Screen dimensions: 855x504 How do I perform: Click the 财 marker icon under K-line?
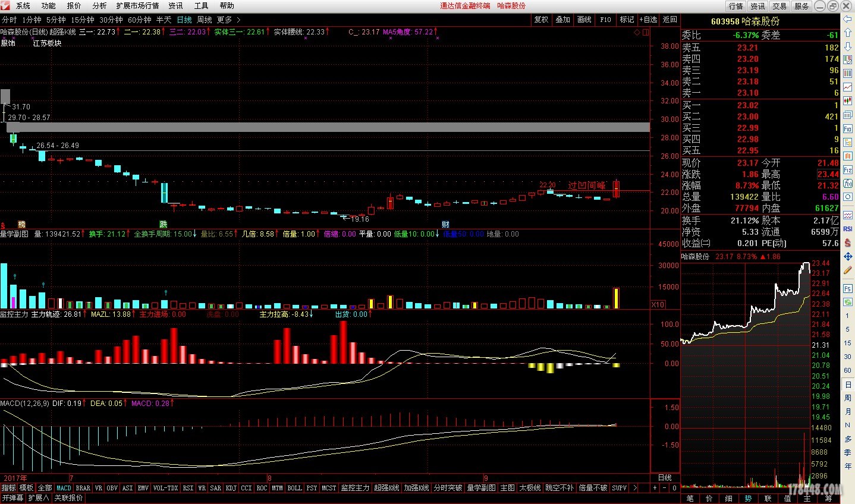tap(445, 224)
